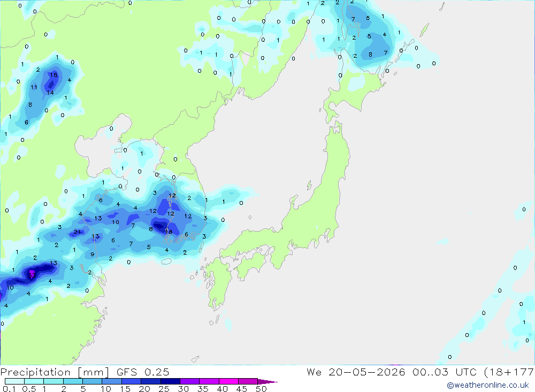Click the legend tick label '45'
This screenshot has width=535, height=392.
click(242, 389)
